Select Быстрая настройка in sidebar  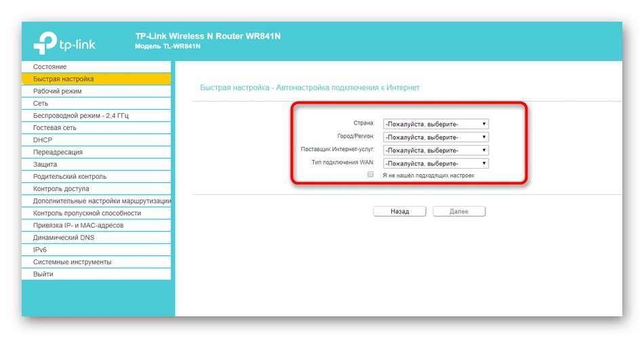96,79
